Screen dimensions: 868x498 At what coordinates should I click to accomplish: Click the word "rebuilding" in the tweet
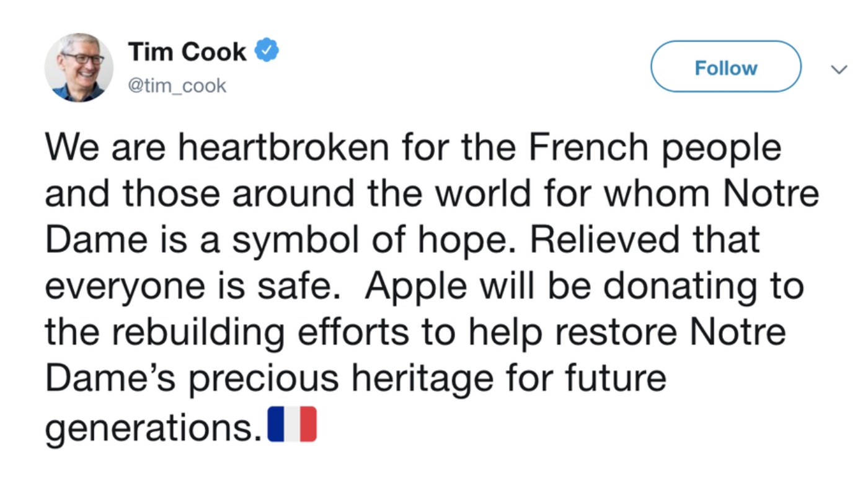click(x=195, y=333)
